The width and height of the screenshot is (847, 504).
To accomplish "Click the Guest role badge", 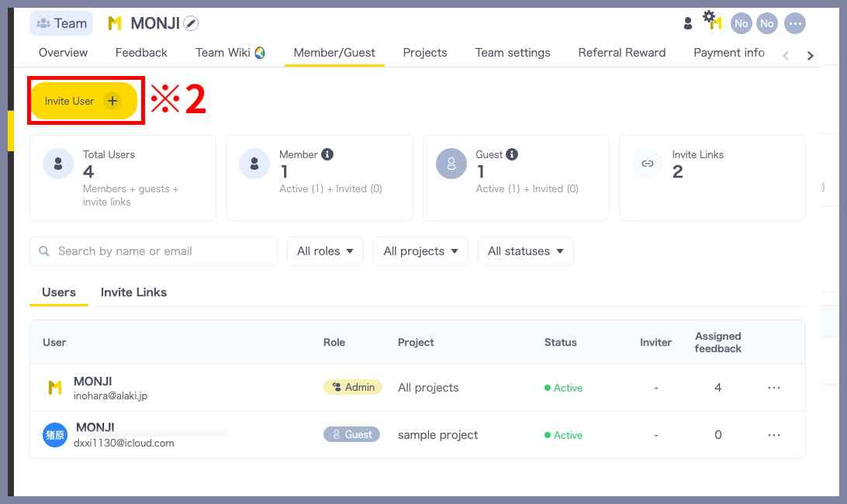I will point(351,434).
